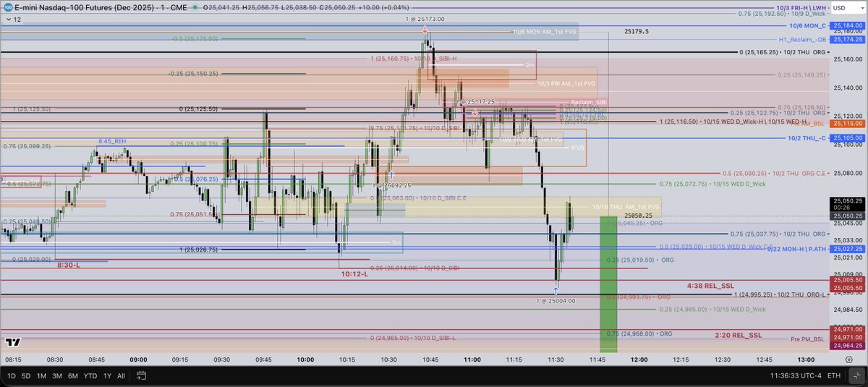The image size is (868, 387).
Task: Click the 25,115.00 orange price label
Action: click(847, 124)
